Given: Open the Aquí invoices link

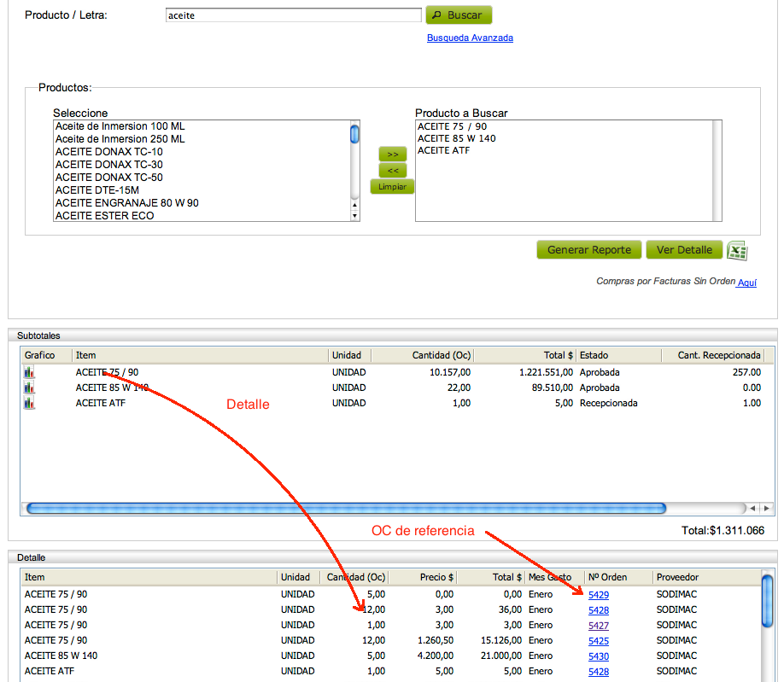Looking at the screenshot, I should click(x=746, y=283).
